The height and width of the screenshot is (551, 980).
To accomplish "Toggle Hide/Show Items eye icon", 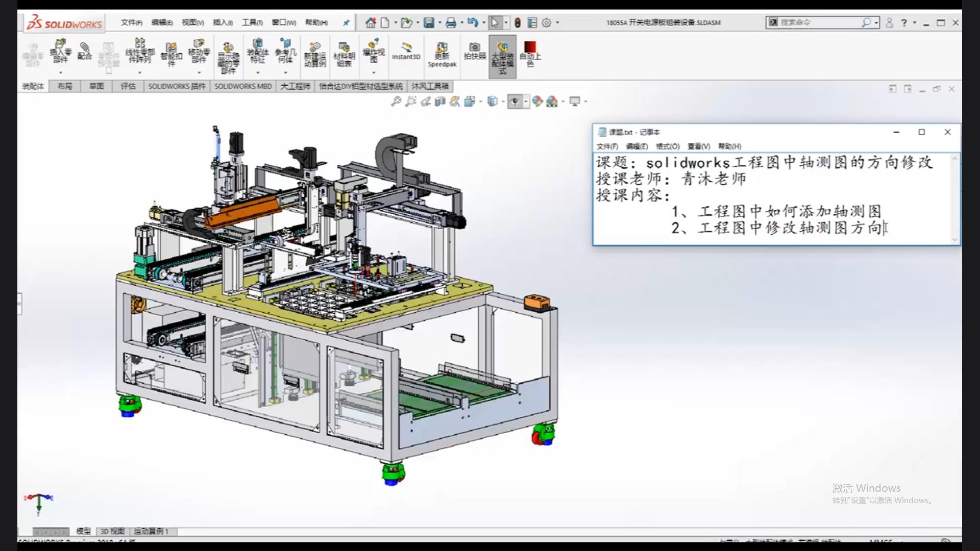I will click(x=514, y=102).
